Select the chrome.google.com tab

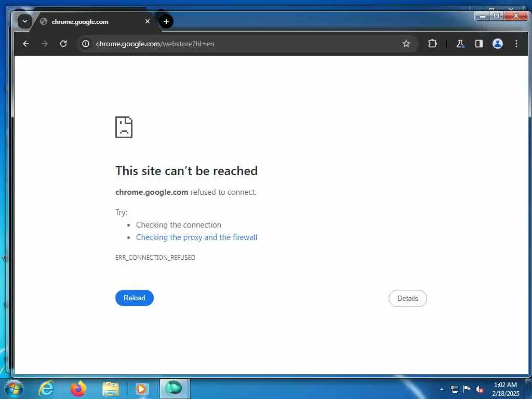click(92, 22)
